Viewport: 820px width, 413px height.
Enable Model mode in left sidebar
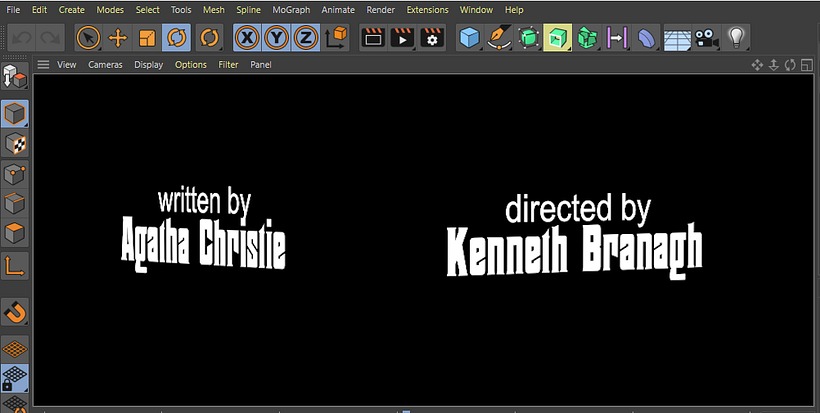click(15, 113)
